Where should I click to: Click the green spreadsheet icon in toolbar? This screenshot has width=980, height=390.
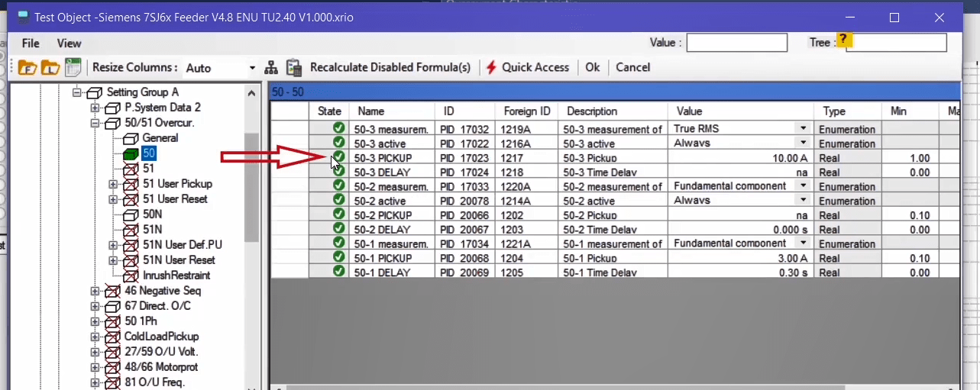pyautogui.click(x=73, y=67)
